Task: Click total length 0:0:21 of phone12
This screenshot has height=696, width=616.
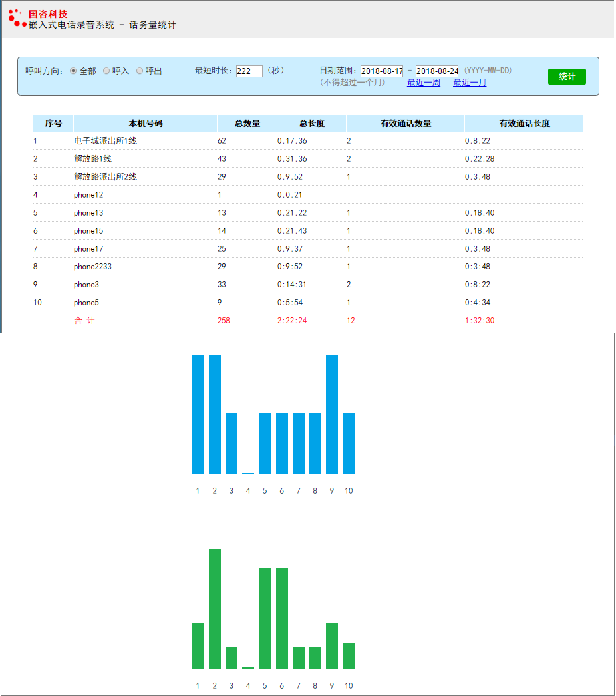Action: [x=290, y=195]
